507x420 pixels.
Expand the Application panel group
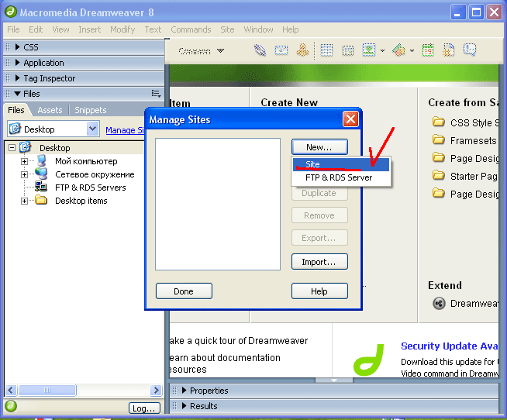click(x=18, y=63)
